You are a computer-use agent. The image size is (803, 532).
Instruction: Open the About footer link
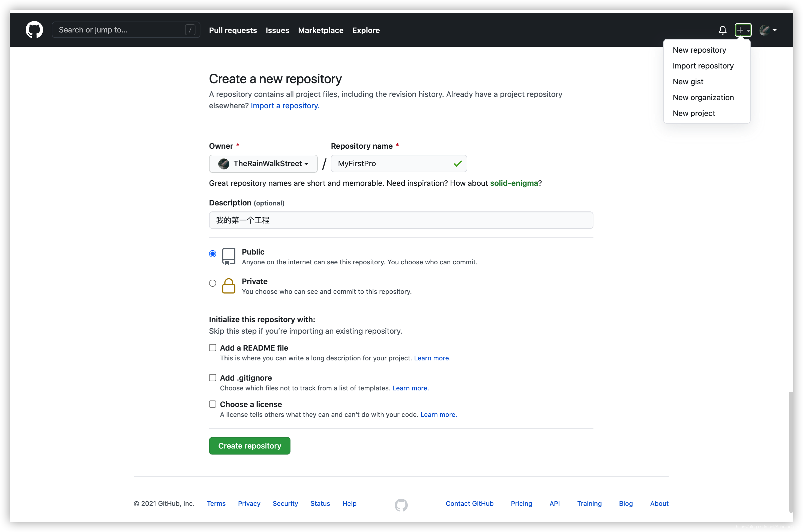659,504
